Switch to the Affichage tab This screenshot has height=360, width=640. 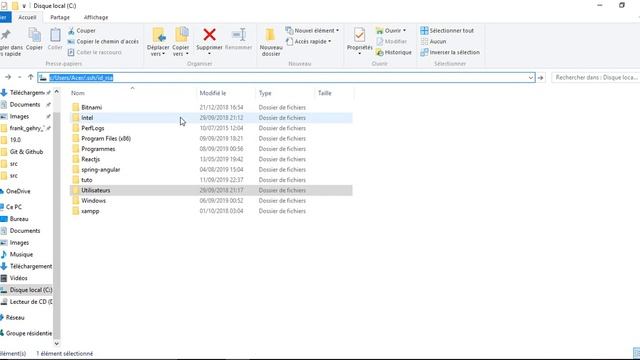96,17
